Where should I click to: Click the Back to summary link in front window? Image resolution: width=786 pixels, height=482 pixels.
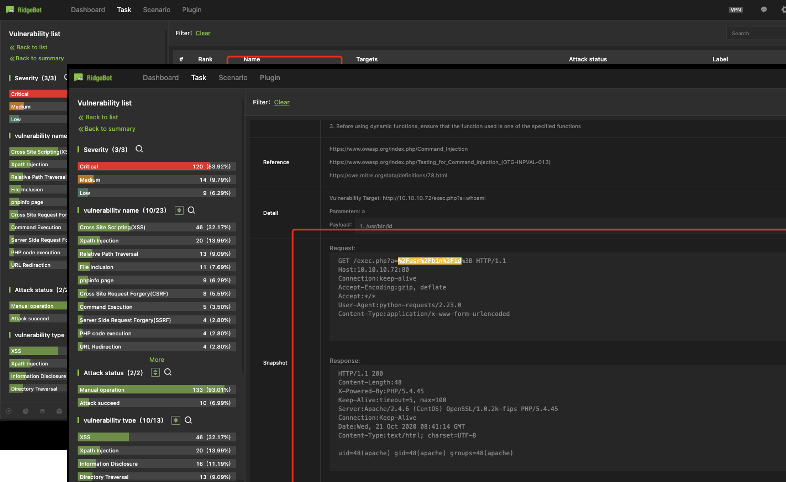[108, 129]
